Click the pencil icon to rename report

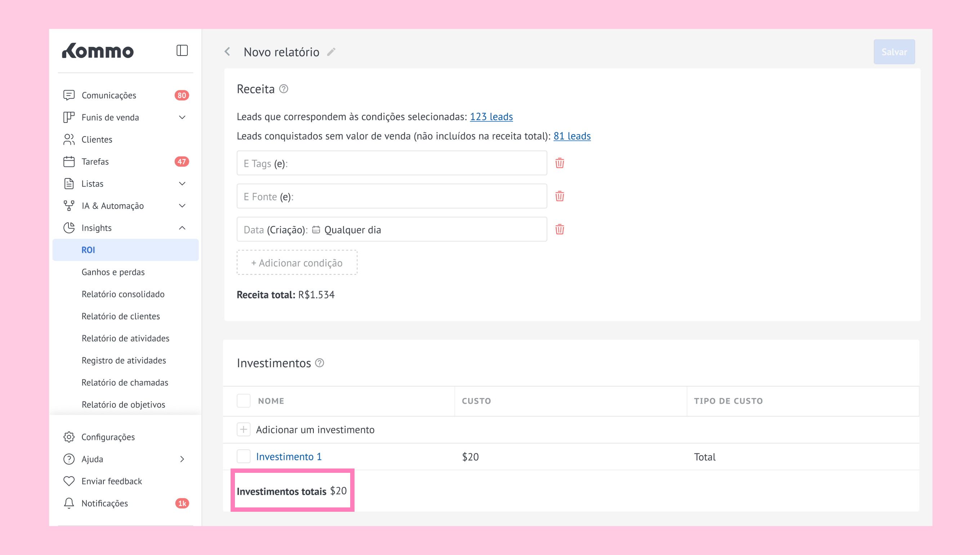pyautogui.click(x=331, y=52)
